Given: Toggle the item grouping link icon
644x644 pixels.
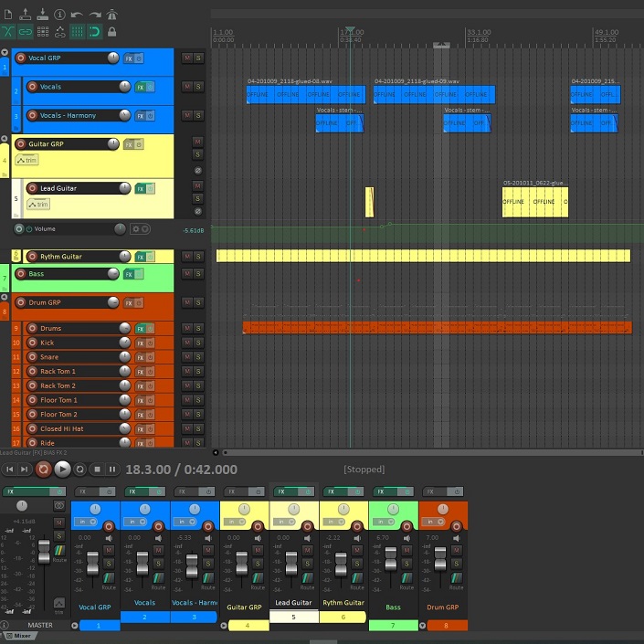Looking at the screenshot, I should point(25,31).
